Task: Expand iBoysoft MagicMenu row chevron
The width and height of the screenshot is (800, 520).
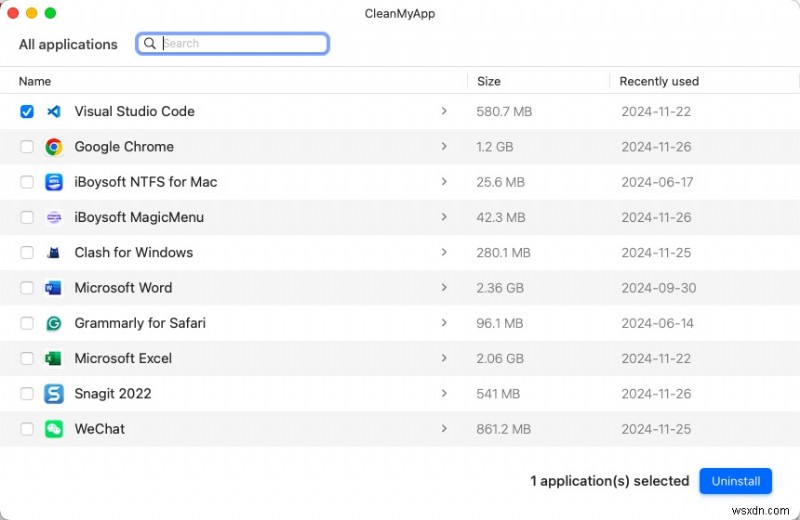Action: (x=444, y=217)
